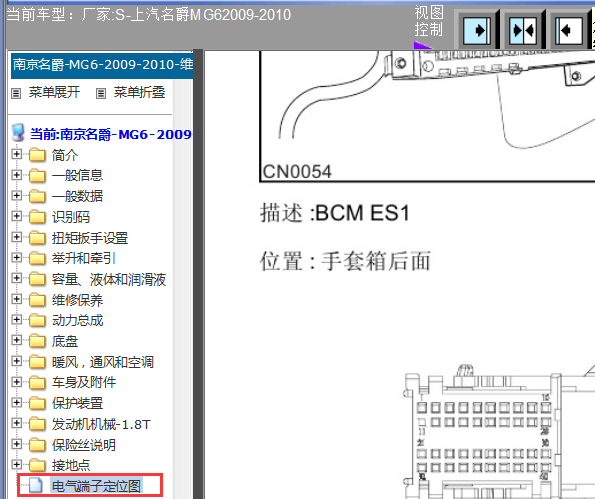Expand the 接地点 folder
Viewport: 595px width, 499px height.
pos(16,464)
